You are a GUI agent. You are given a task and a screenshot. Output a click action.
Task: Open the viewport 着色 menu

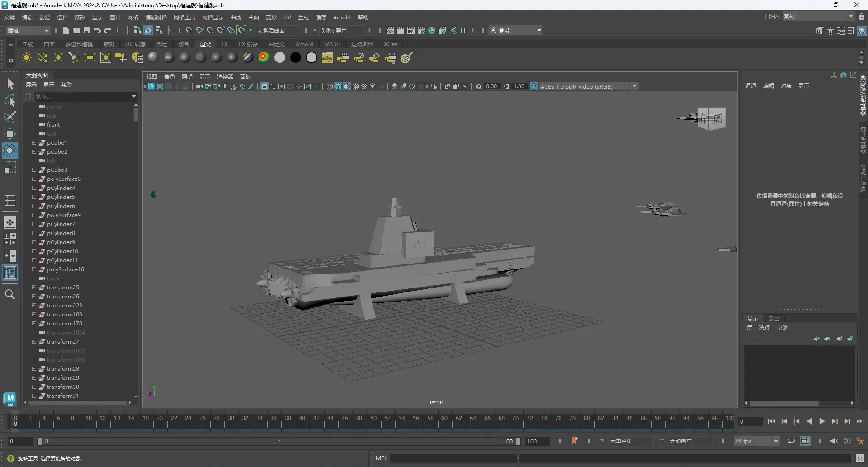point(170,76)
